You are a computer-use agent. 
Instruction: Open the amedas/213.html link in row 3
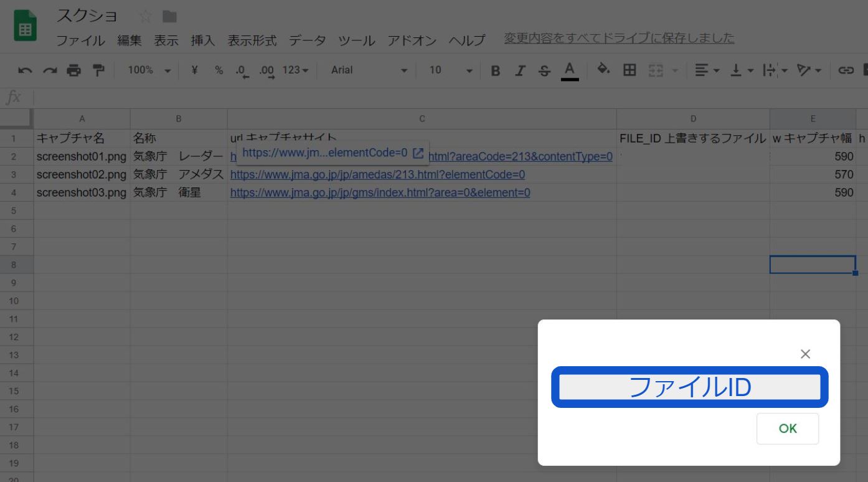(377, 175)
